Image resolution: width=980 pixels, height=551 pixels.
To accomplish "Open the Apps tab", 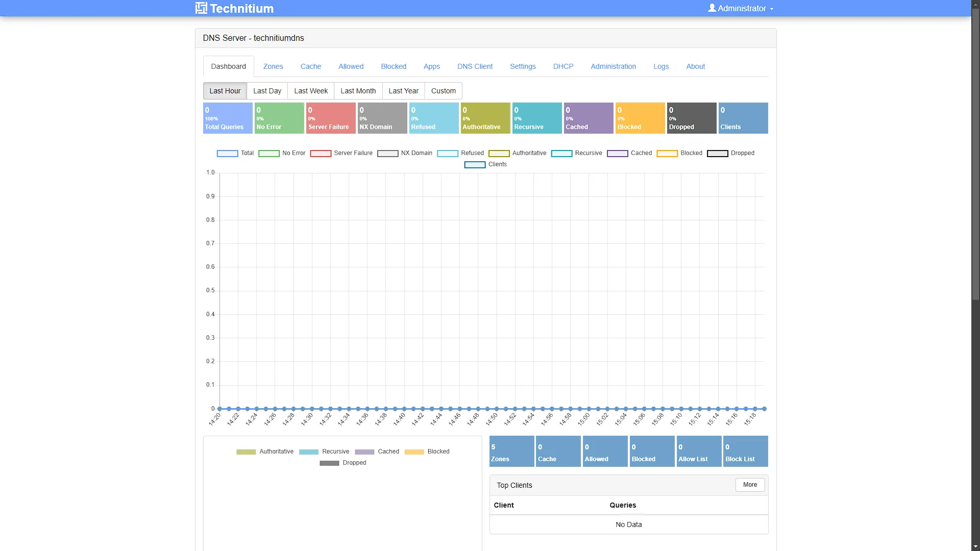I will point(432,66).
